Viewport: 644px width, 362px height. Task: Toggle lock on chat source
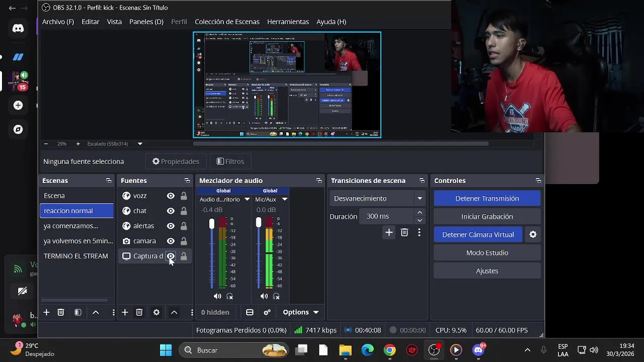(x=184, y=211)
